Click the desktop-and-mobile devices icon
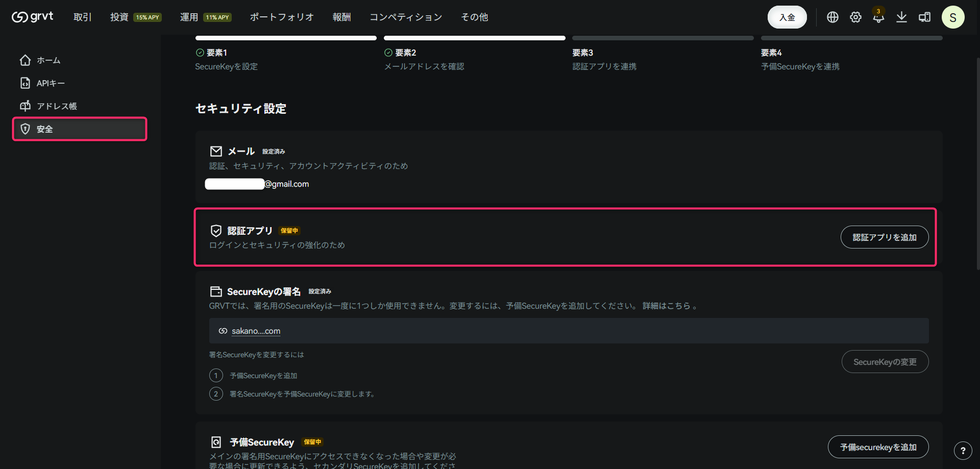 pos(924,17)
